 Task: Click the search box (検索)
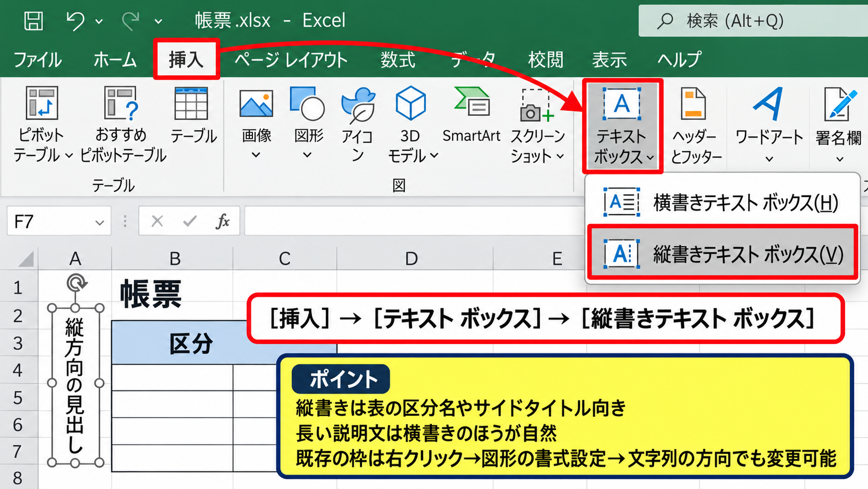click(x=753, y=21)
